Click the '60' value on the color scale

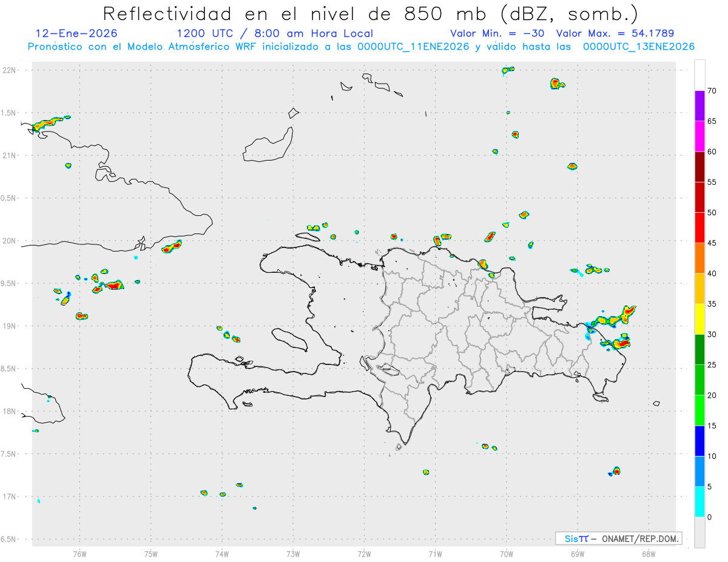pos(712,152)
